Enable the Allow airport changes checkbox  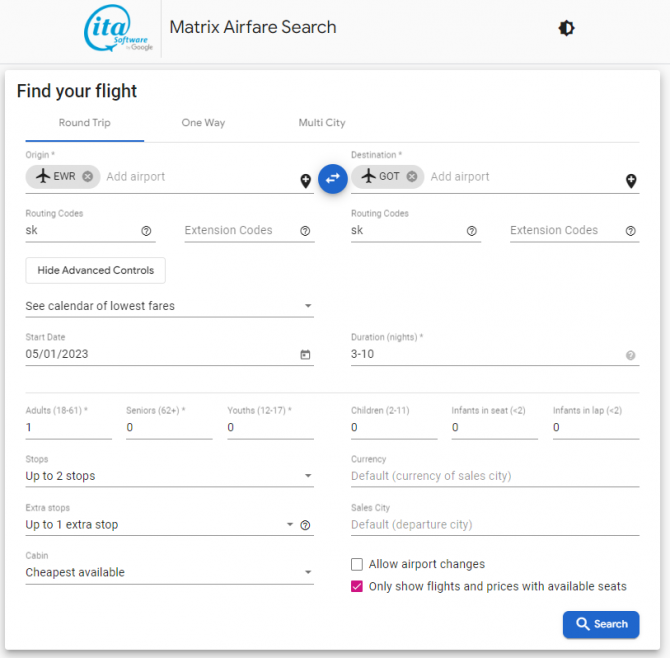tap(357, 564)
